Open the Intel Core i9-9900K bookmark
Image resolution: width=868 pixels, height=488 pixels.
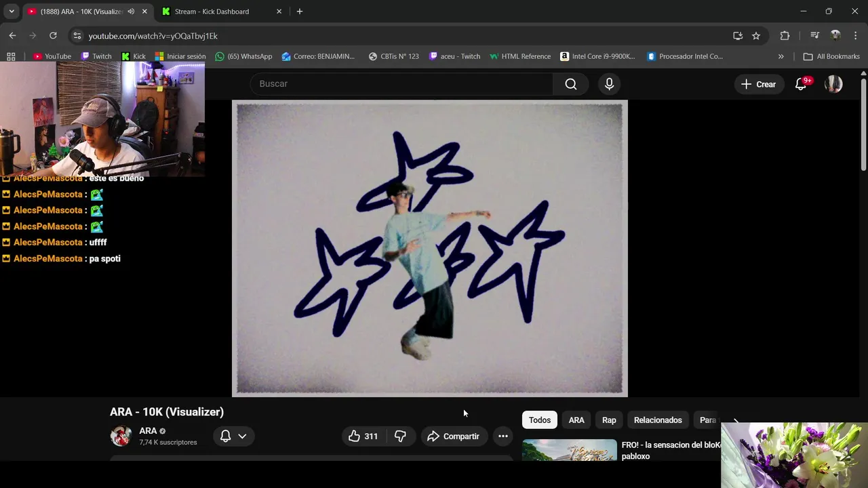[x=597, y=56]
